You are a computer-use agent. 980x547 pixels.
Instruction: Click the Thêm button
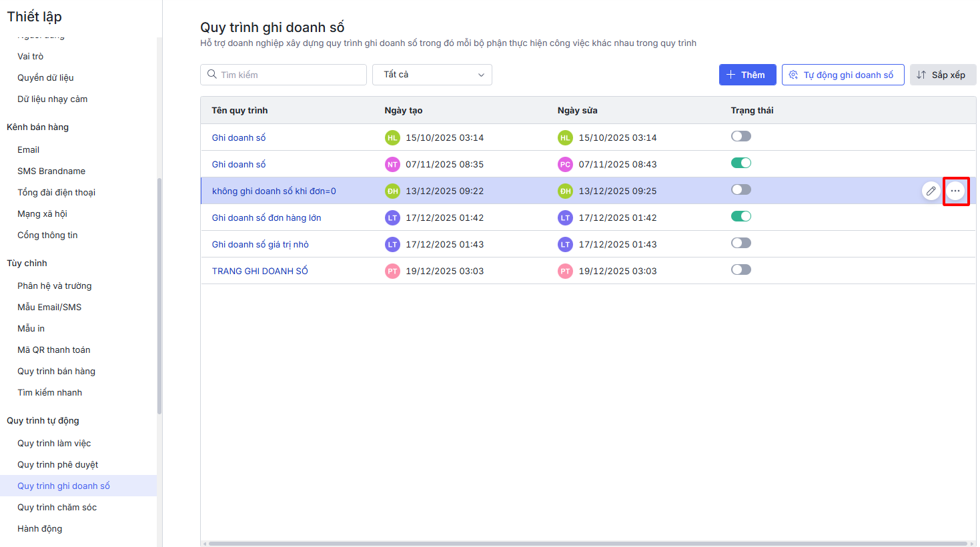tap(747, 75)
